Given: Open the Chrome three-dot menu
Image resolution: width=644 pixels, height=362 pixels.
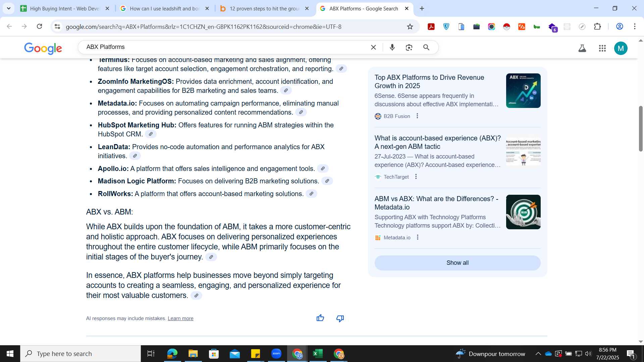Looking at the screenshot, I should point(635,26).
